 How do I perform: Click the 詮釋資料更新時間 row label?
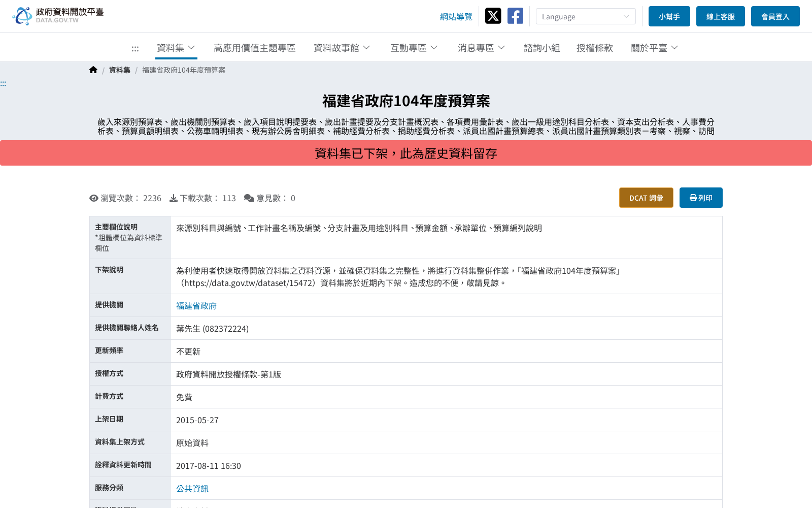(123, 465)
